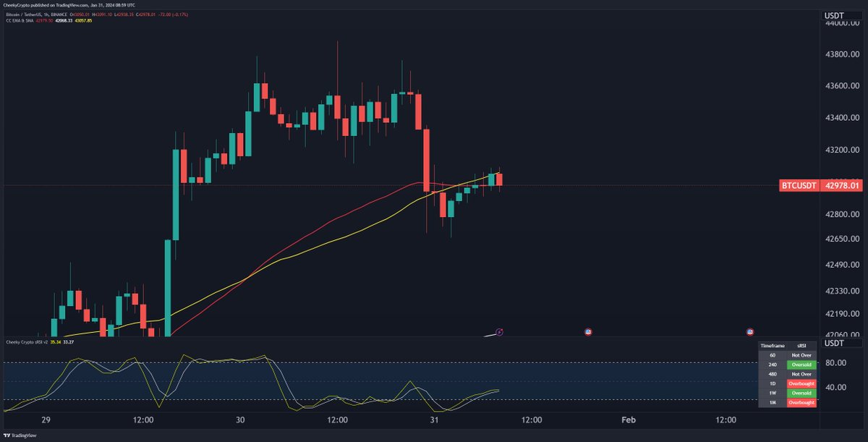Image resolution: width=868 pixels, height=442 pixels.
Task: Click the TradingView logo at the chart bottom
Action: coord(19,435)
